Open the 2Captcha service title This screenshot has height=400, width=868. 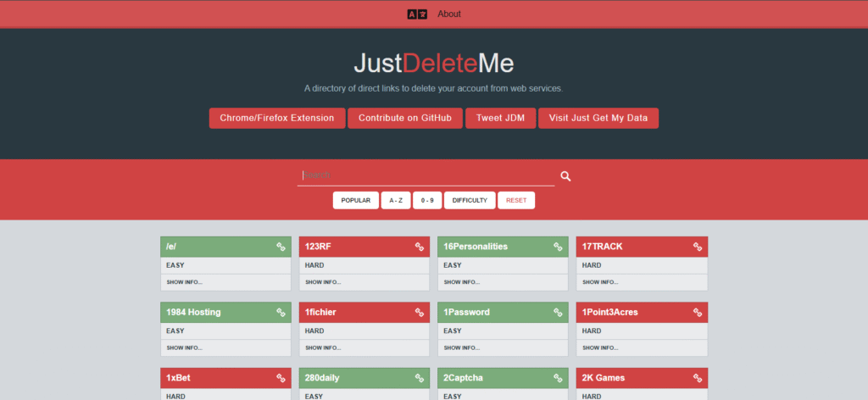click(464, 378)
